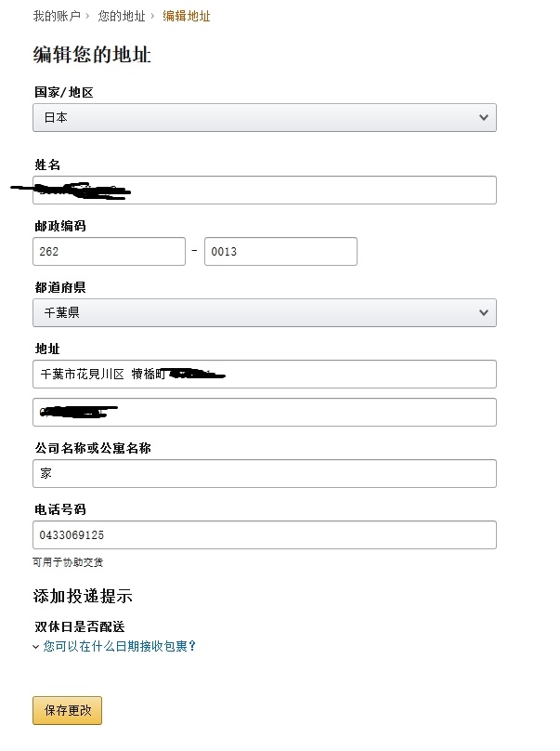Open the 都道府県 prefecture dropdown

(263, 313)
